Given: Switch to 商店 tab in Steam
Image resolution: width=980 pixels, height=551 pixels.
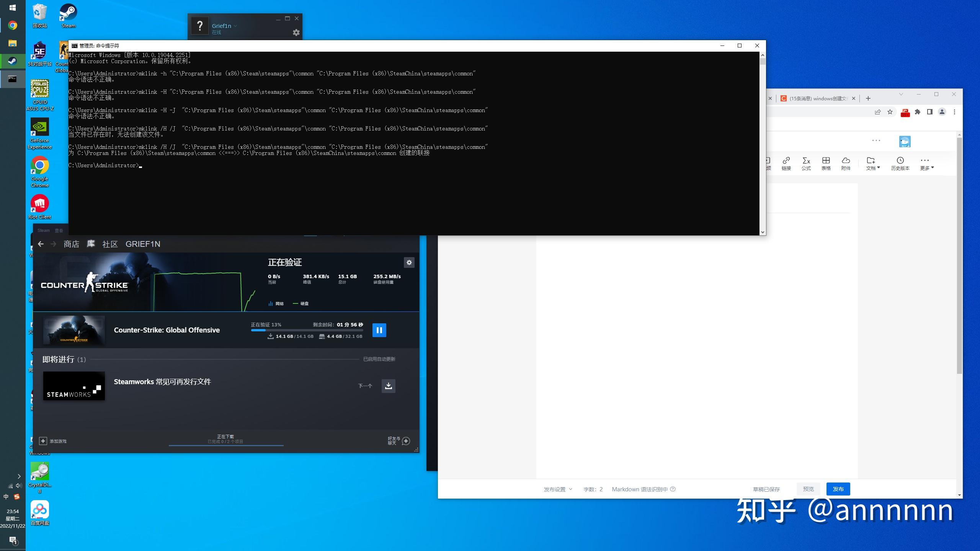Looking at the screenshot, I should pyautogui.click(x=71, y=244).
